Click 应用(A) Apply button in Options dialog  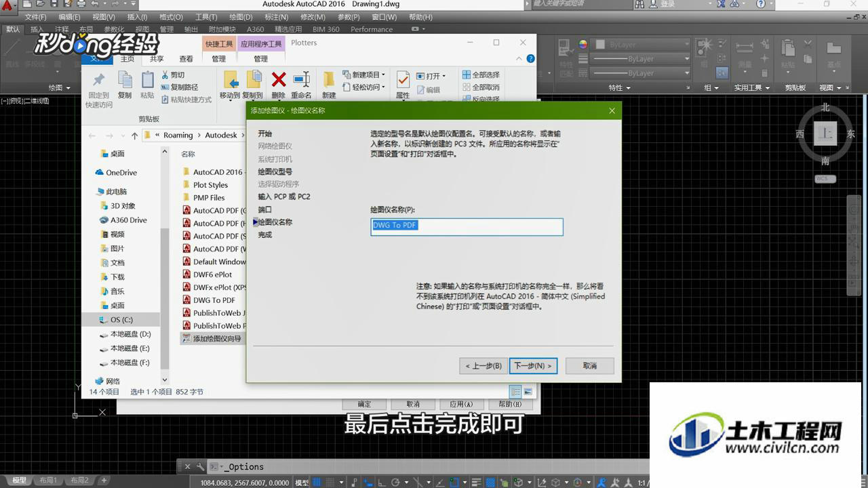tap(461, 404)
